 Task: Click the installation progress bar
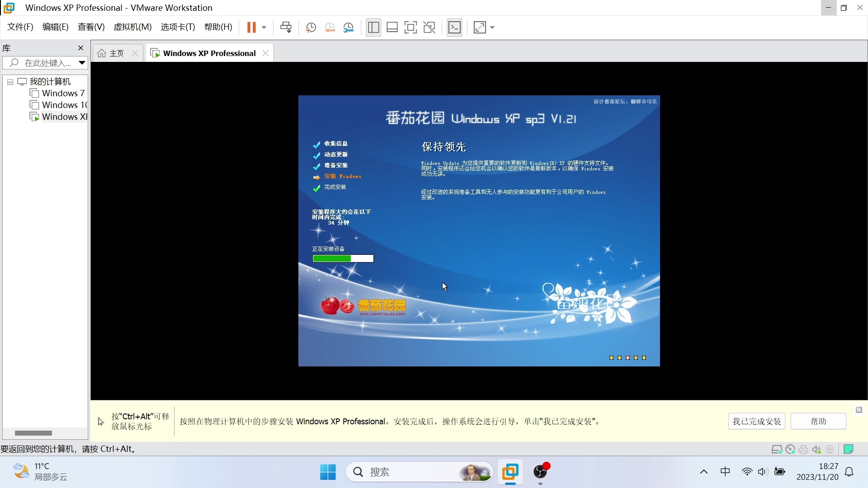(x=342, y=258)
